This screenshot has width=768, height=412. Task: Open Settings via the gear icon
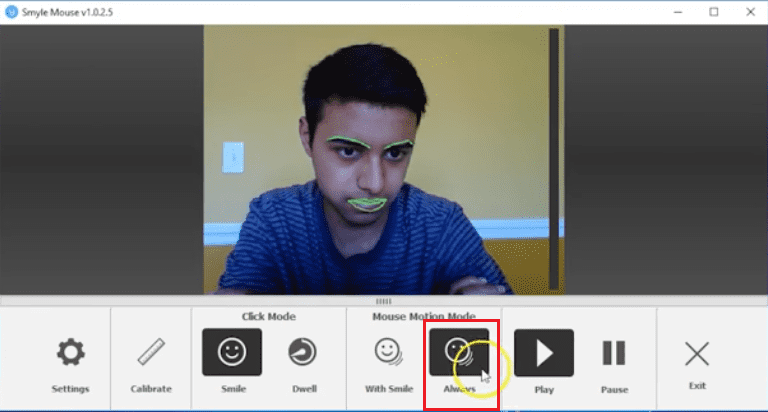(x=70, y=353)
